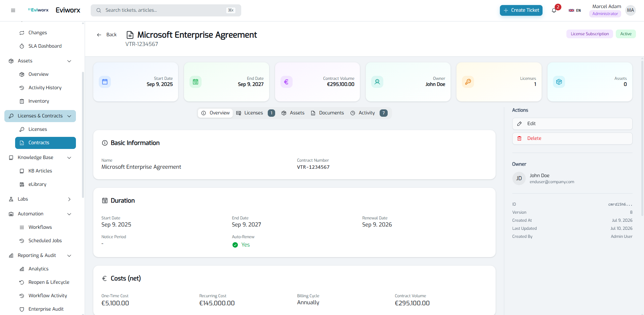644x315 pixels.
Task: Collapse the Reporting & Audit section
Action: (x=40, y=255)
